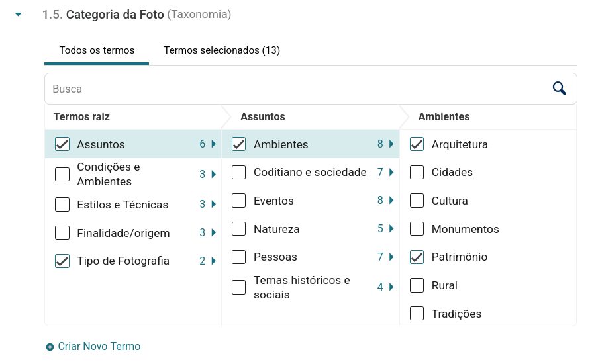592x364 pixels.
Task: Enable the Finalidade/origem checkbox
Action: (62, 233)
